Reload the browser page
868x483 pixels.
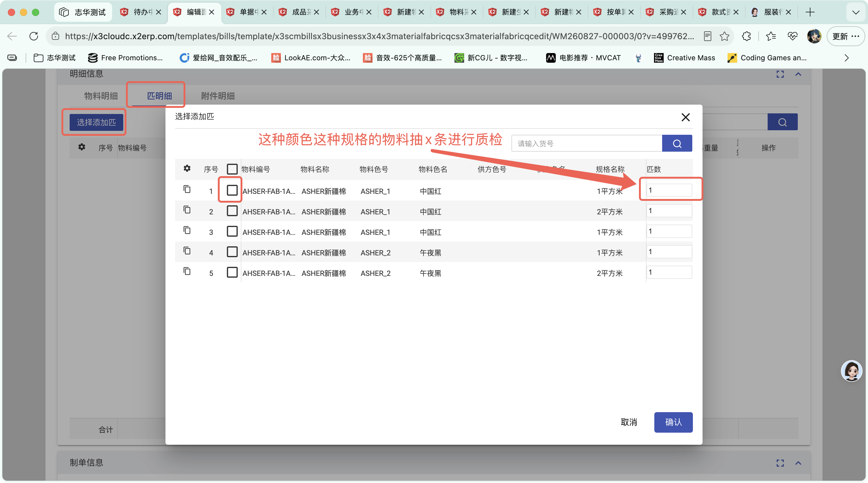pyautogui.click(x=34, y=36)
